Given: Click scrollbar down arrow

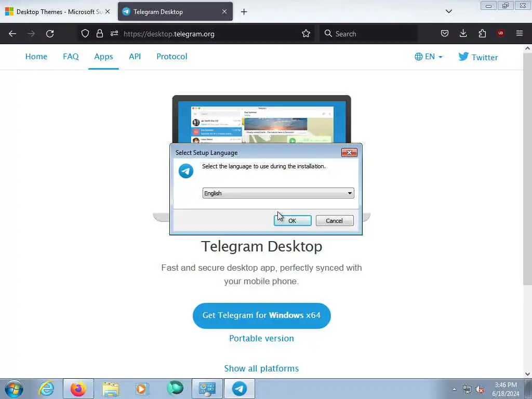Looking at the screenshot, I should pos(528,374).
